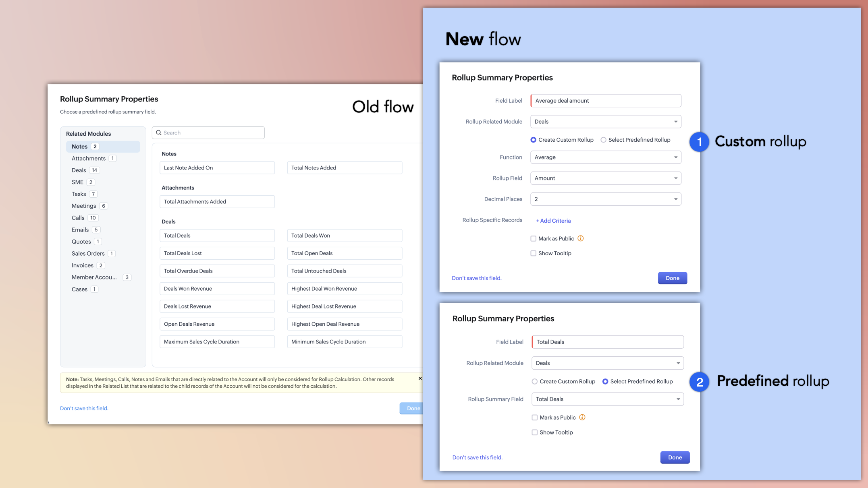Click info icon beside top Mark as Public
Screen dimensions: 868x488
coord(581,238)
